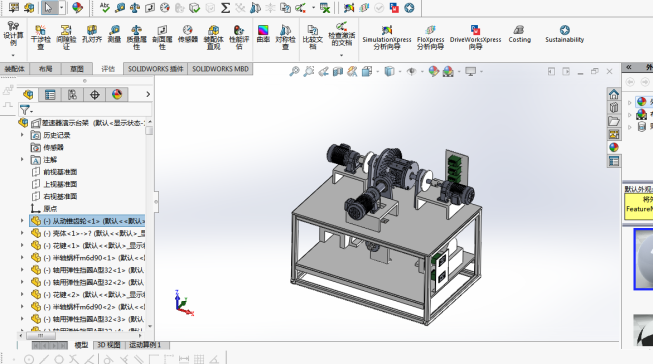The image size is (653, 364).
Task: Open Mass Properties (质量属性)
Action: pyautogui.click(x=137, y=37)
